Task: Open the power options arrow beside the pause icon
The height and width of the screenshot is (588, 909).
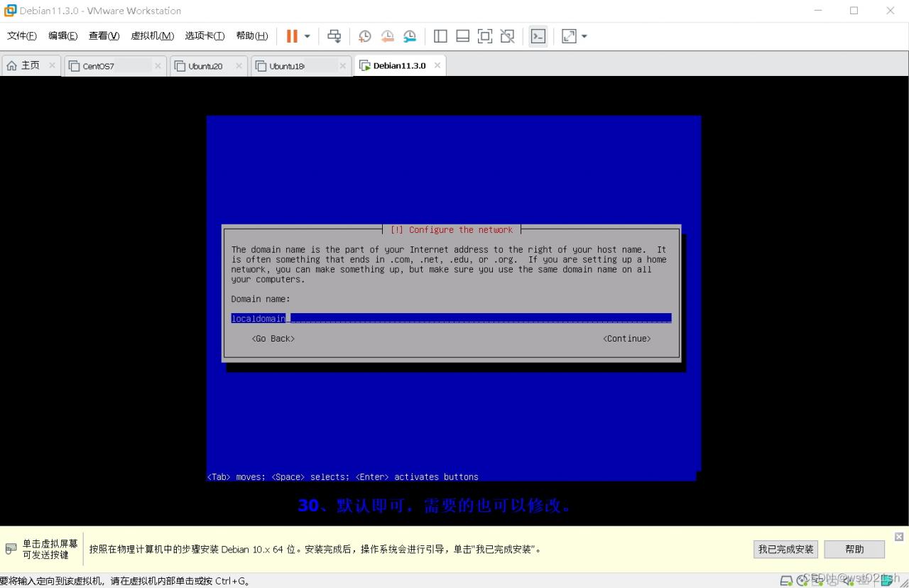Action: coord(307,36)
